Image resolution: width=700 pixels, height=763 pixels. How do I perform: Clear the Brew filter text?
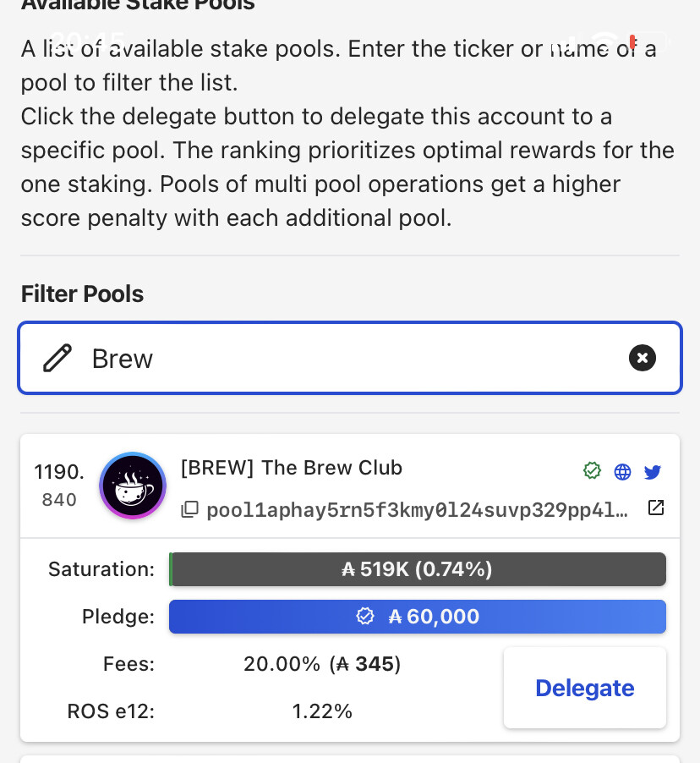pyautogui.click(x=643, y=358)
